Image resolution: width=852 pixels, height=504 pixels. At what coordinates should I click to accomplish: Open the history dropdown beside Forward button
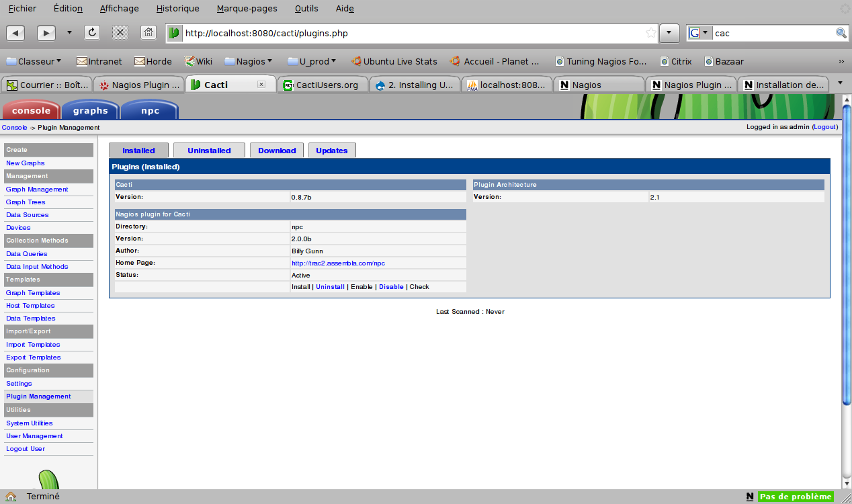[69, 33]
